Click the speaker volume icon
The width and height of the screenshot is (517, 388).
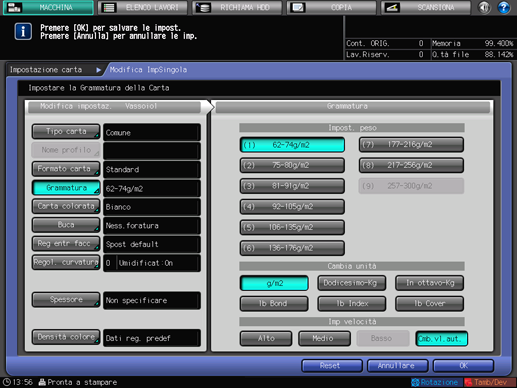[484, 7]
